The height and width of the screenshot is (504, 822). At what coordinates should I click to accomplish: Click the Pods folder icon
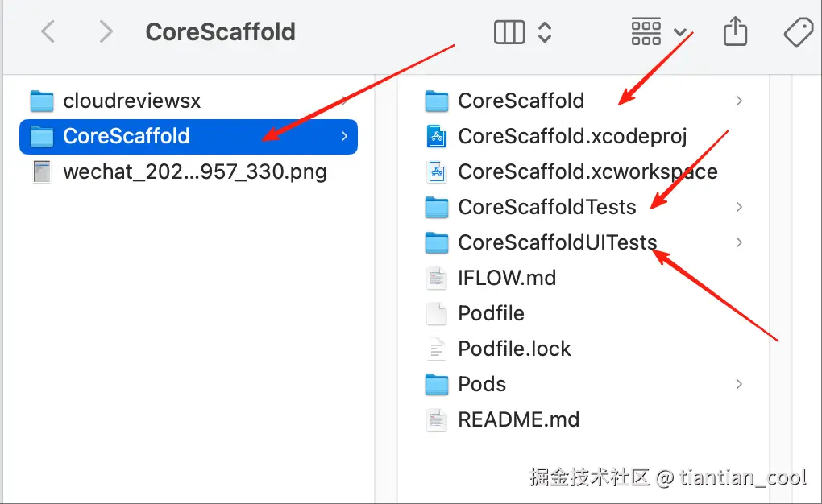click(436, 384)
